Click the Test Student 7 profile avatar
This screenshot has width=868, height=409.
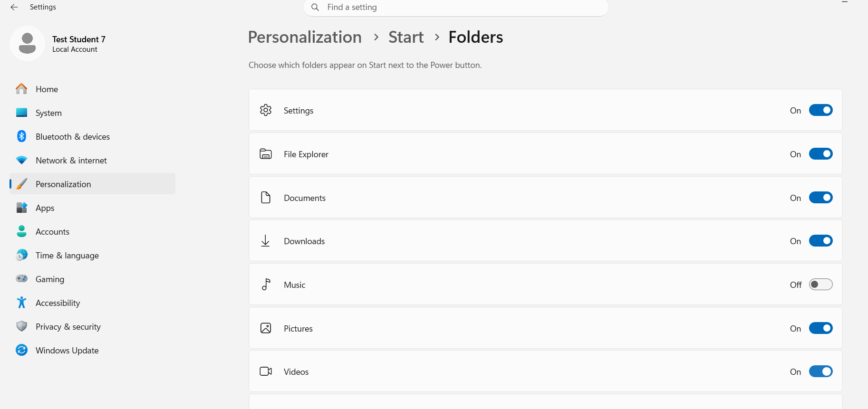click(27, 43)
